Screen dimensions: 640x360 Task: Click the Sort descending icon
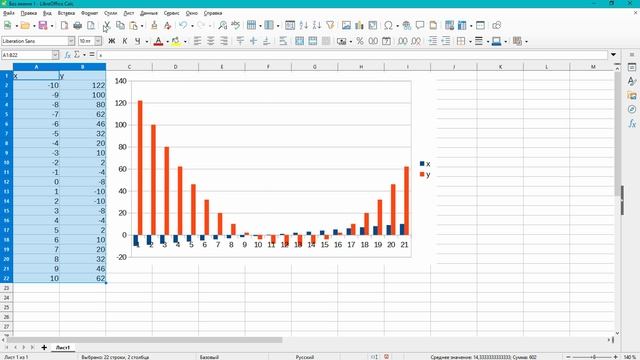317,25
